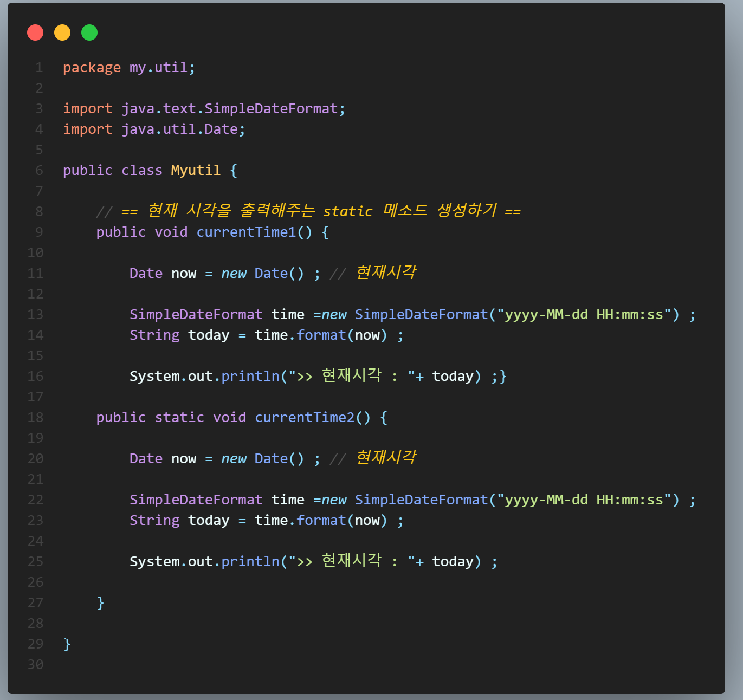Screen dimensions: 743x700
Task: Click the closing brace on line 29
Action: point(67,644)
